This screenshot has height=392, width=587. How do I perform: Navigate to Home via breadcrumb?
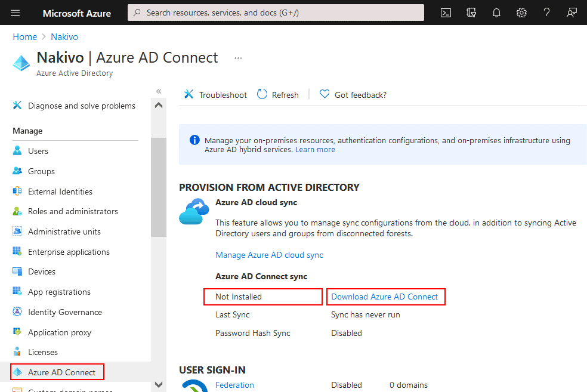pyautogui.click(x=24, y=36)
